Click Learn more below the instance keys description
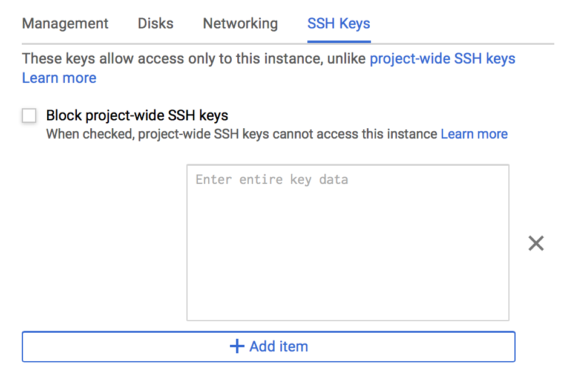This screenshot has width=587, height=392. [x=59, y=78]
